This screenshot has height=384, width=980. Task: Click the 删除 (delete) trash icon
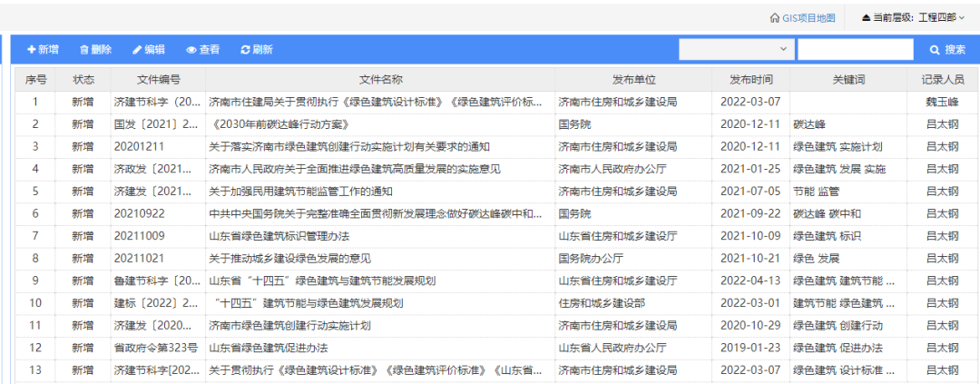point(84,50)
